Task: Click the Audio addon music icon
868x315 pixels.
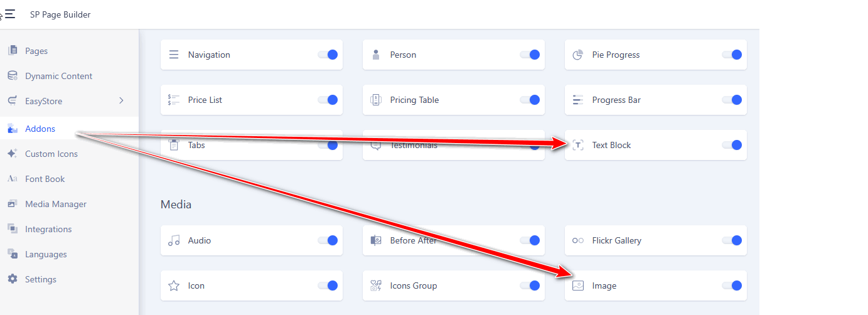Action: (x=174, y=240)
